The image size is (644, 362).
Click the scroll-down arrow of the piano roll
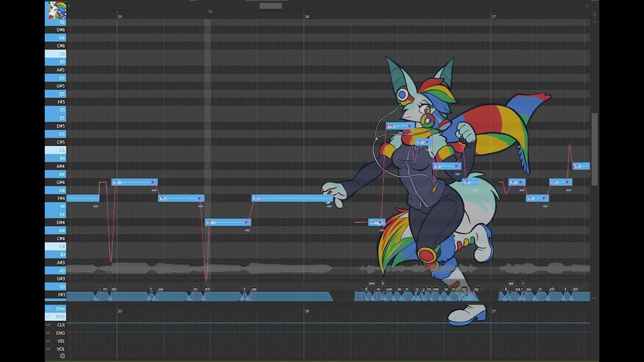[x=595, y=298]
